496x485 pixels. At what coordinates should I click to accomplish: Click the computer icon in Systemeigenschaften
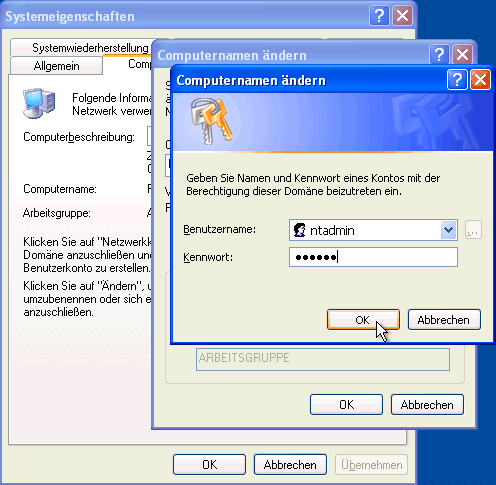39,103
